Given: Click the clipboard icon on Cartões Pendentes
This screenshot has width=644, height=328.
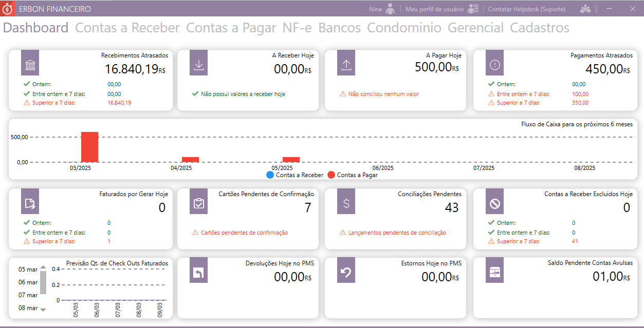Looking at the screenshot, I should (x=198, y=204).
